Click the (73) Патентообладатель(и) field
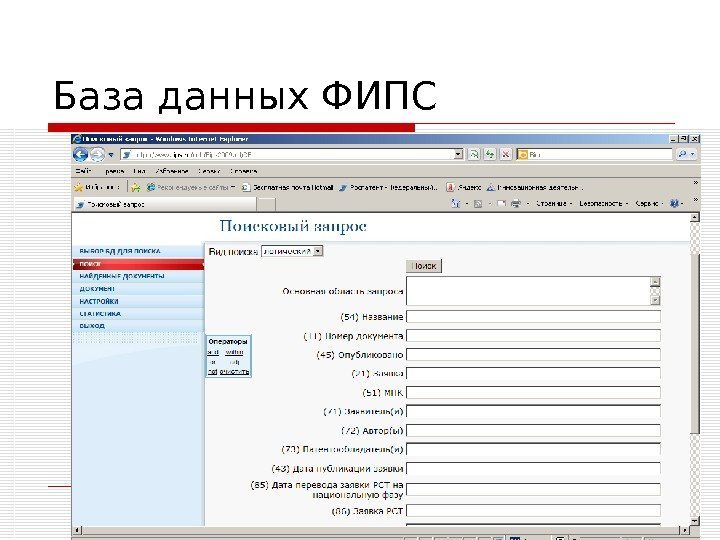Image resolution: width=720 pixels, height=540 pixels. (533, 450)
